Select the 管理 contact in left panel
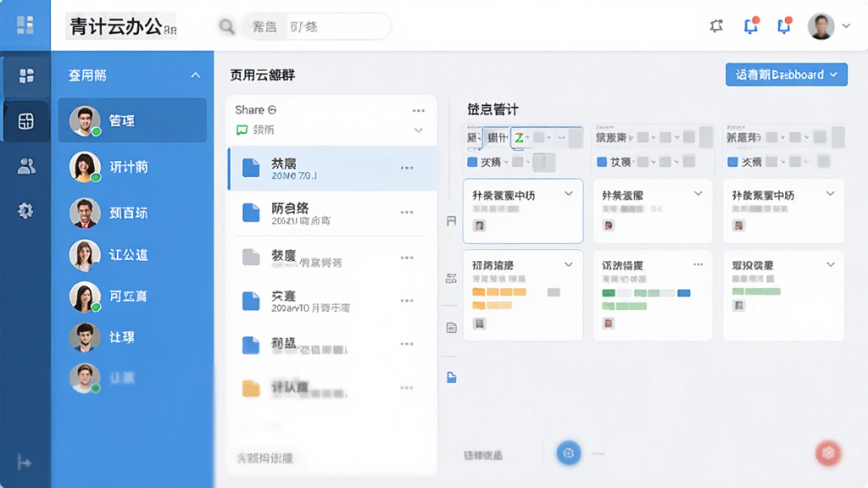 tap(132, 120)
